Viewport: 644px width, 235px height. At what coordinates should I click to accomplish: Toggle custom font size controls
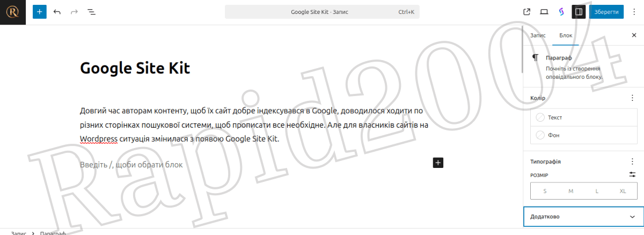(x=632, y=174)
